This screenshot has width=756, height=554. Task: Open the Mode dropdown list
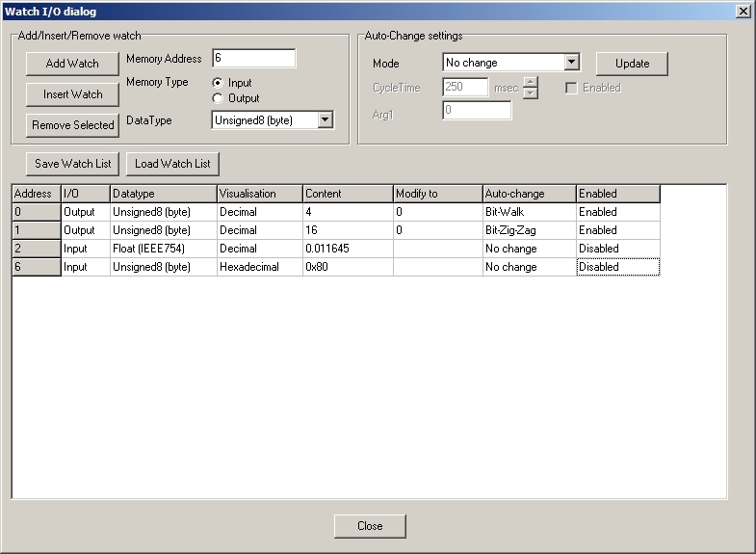[571, 63]
